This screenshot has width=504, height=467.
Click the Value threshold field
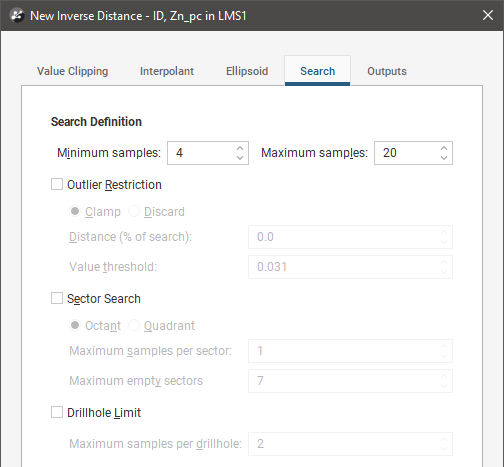[x=350, y=267]
